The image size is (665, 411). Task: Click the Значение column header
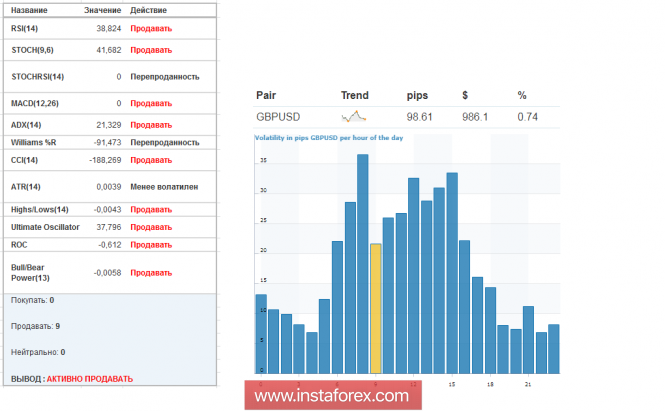click(101, 10)
